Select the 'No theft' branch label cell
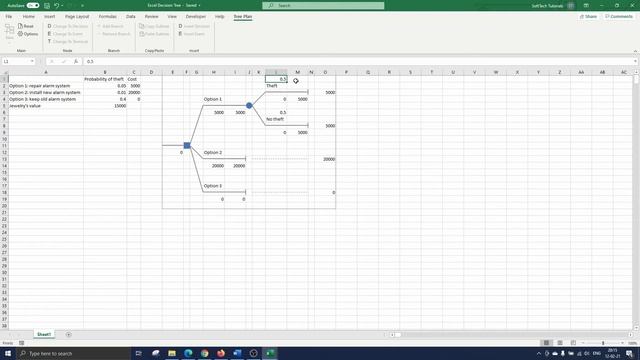 [276, 119]
